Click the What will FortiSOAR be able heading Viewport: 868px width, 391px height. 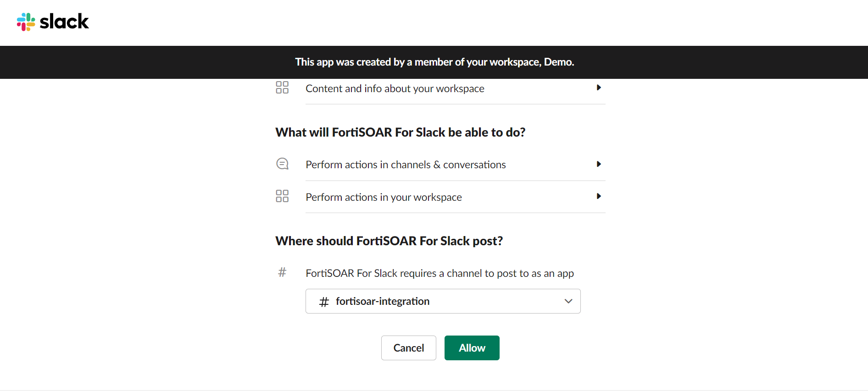click(x=400, y=132)
